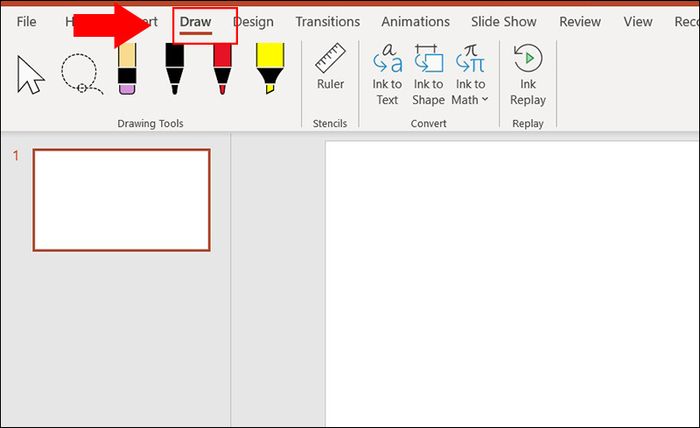Click the blank slide canvas
Image resolution: width=700 pixels, height=428 pixels.
point(512,284)
